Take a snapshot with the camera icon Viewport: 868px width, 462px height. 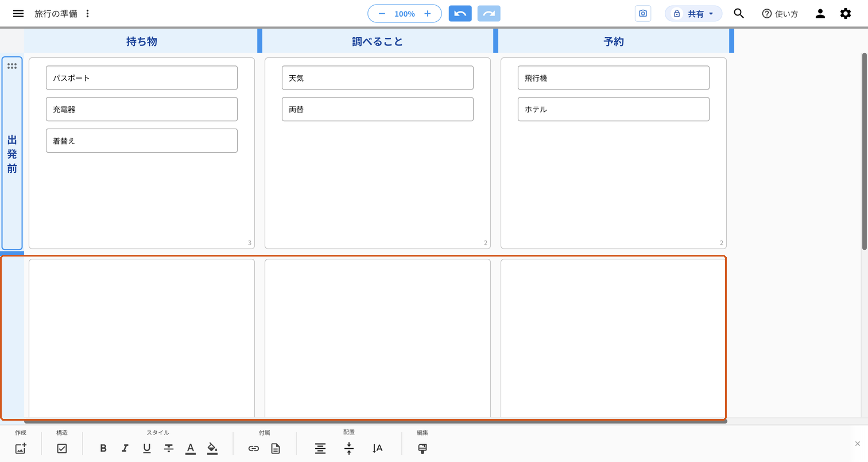coord(643,13)
